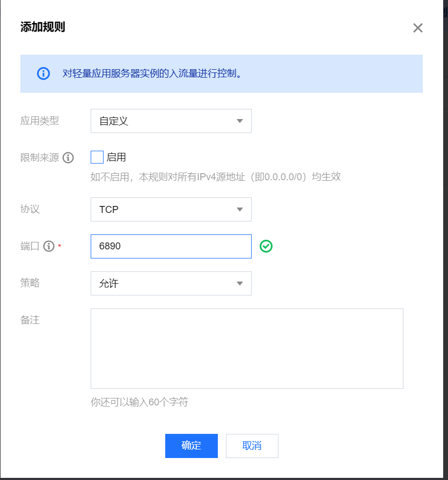Click the dropdown arrow of the 策略 selector
Screen dimensions: 448x480
pyautogui.click(x=239, y=283)
